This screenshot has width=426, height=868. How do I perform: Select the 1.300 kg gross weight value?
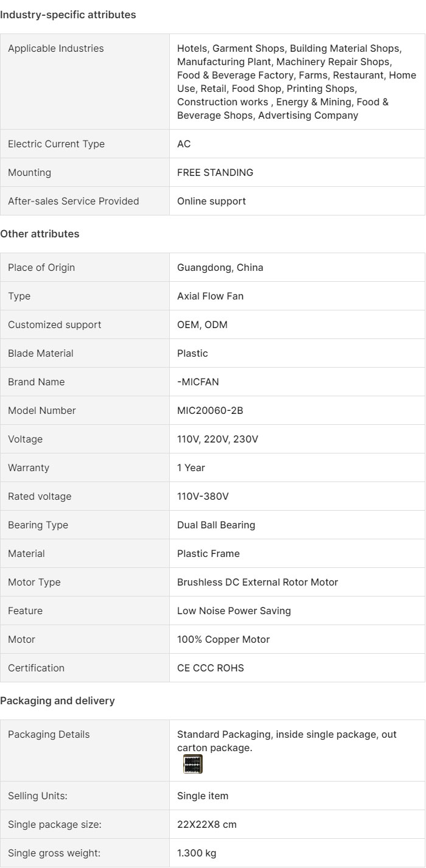197,854
